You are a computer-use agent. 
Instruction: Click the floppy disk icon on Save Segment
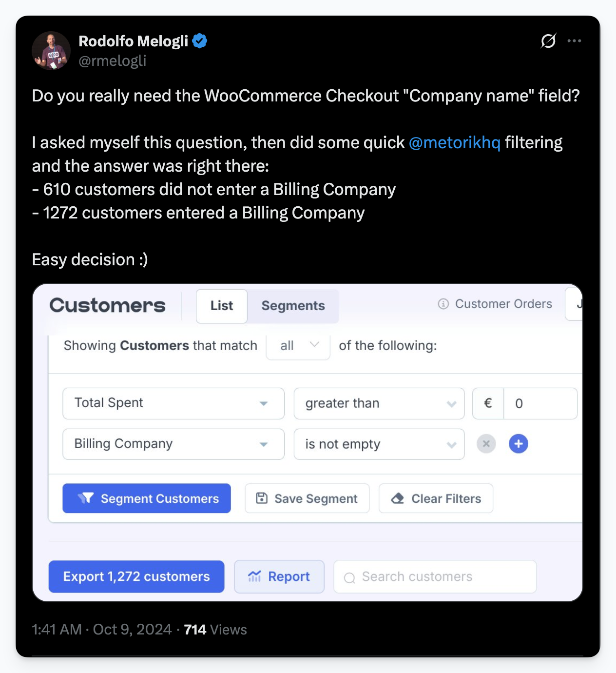pyautogui.click(x=262, y=498)
